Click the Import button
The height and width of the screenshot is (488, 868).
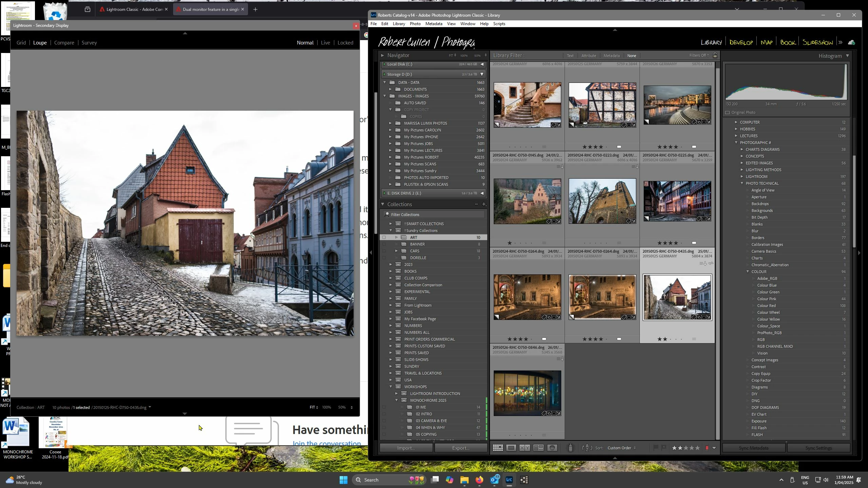[406, 448]
